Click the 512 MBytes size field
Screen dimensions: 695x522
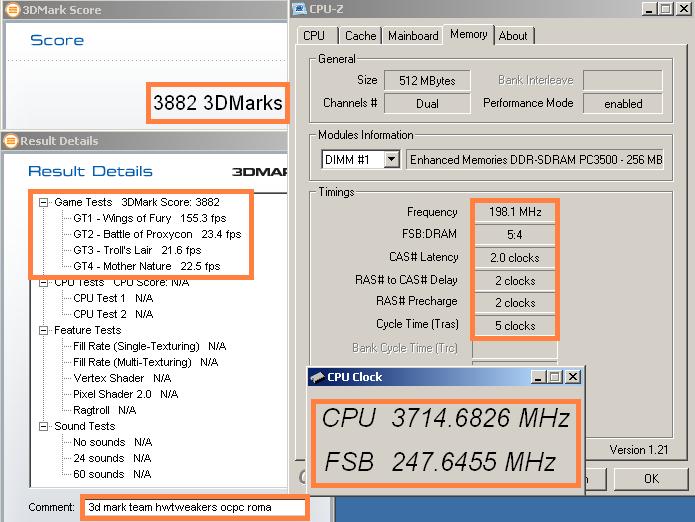click(x=427, y=81)
